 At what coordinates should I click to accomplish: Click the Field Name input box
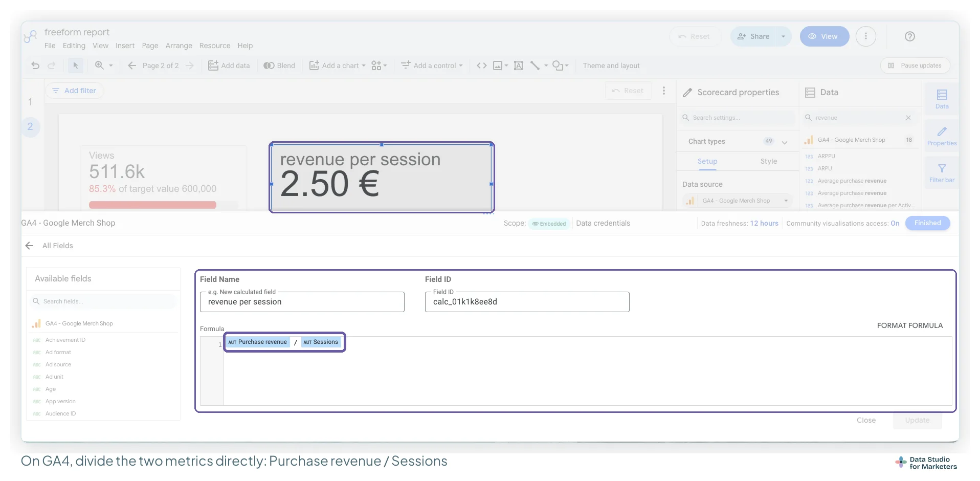tap(302, 302)
